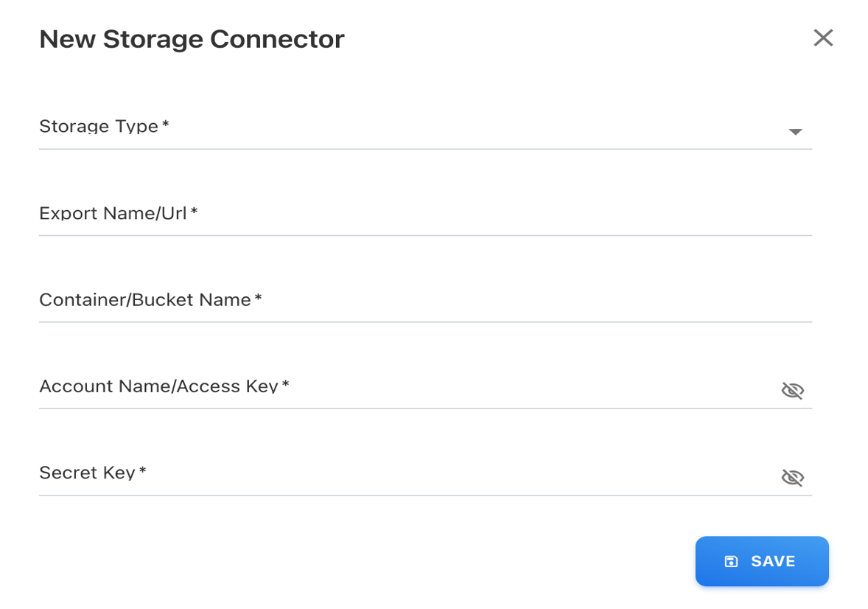
Task: Click the New Storage Connector title
Action: [192, 39]
